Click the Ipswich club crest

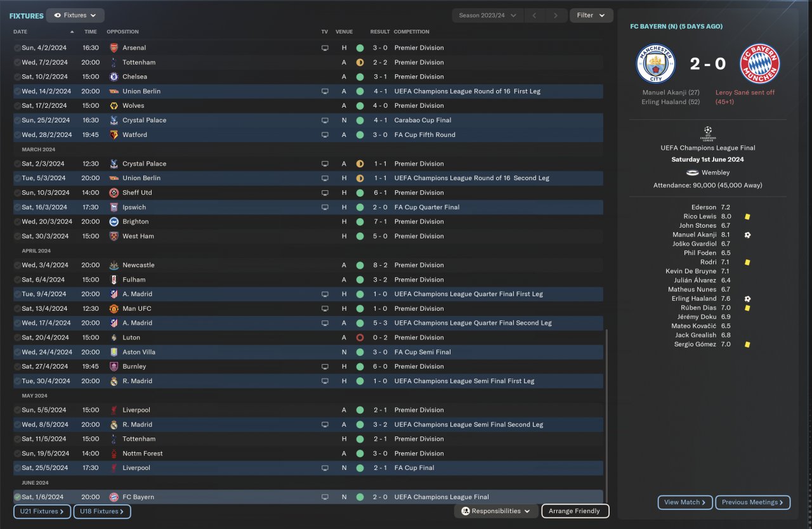pos(114,207)
